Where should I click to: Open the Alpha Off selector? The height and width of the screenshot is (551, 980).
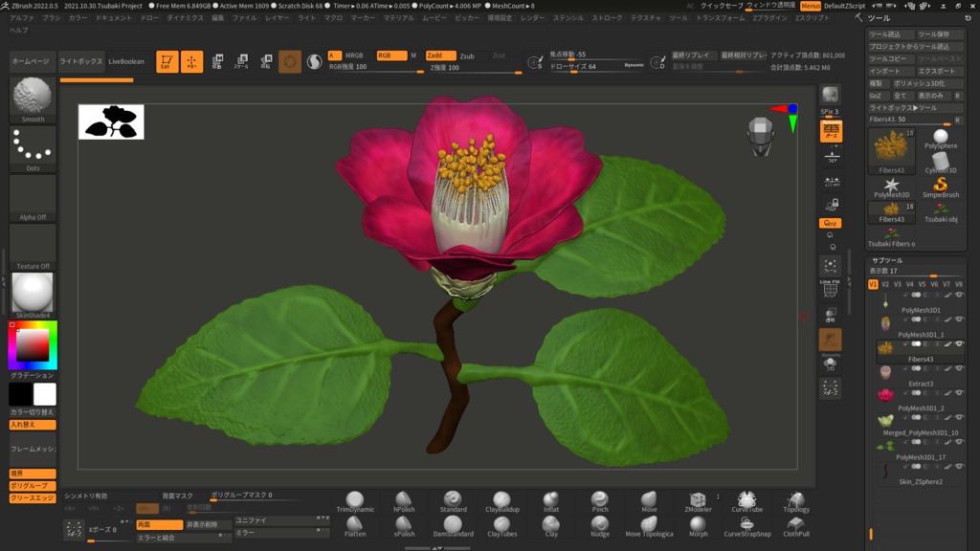click(x=33, y=198)
